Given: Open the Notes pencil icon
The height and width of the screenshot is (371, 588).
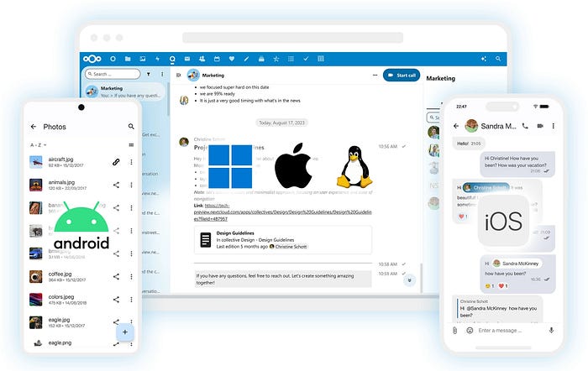Looking at the screenshot, I should [246, 59].
